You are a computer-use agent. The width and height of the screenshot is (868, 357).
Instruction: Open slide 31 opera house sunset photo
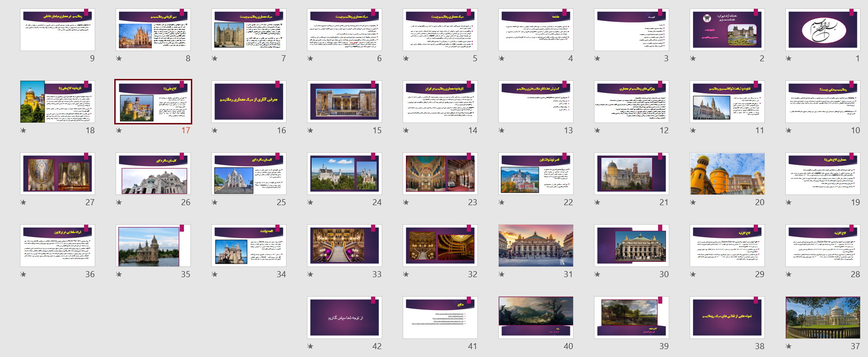(535, 246)
